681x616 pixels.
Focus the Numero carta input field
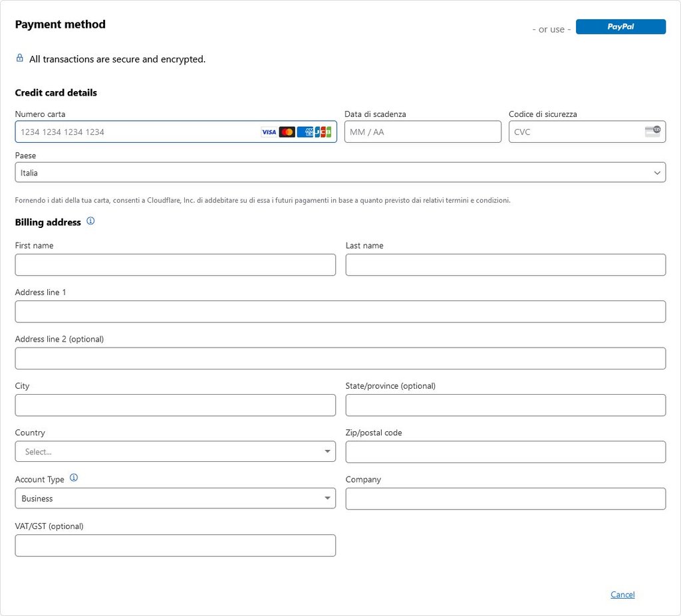[136, 132]
